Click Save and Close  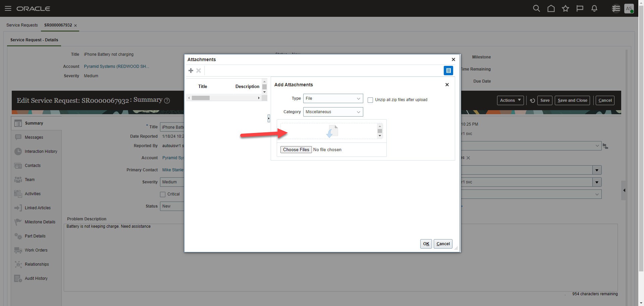572,100
